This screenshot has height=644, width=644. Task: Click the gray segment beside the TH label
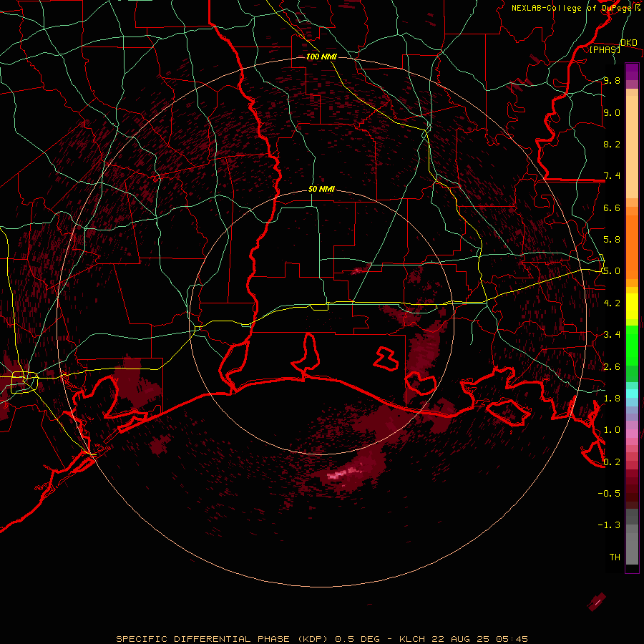[x=632, y=550]
